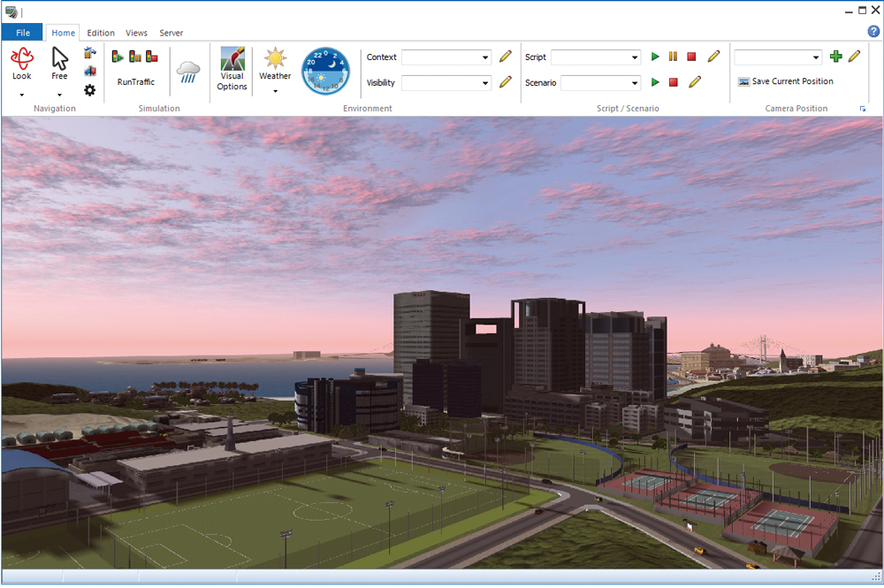This screenshot has height=588, width=884.
Task: Stop traffic with the red traffic-light icon
Action: tap(152, 57)
